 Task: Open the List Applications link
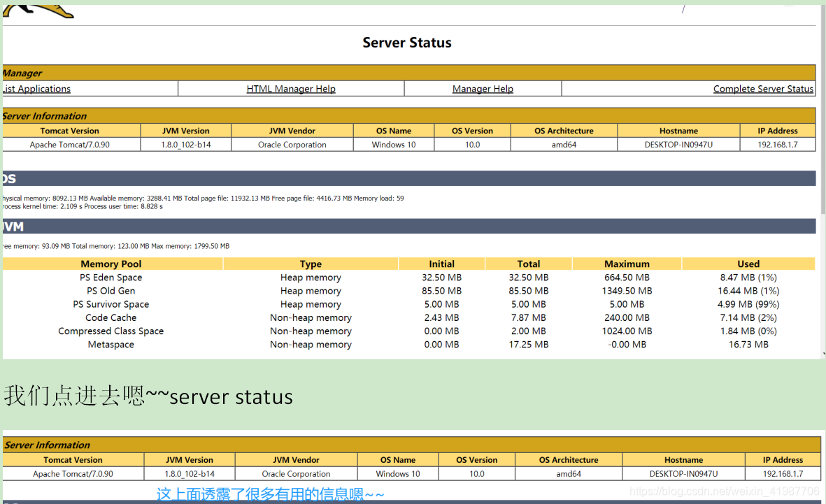click(36, 89)
